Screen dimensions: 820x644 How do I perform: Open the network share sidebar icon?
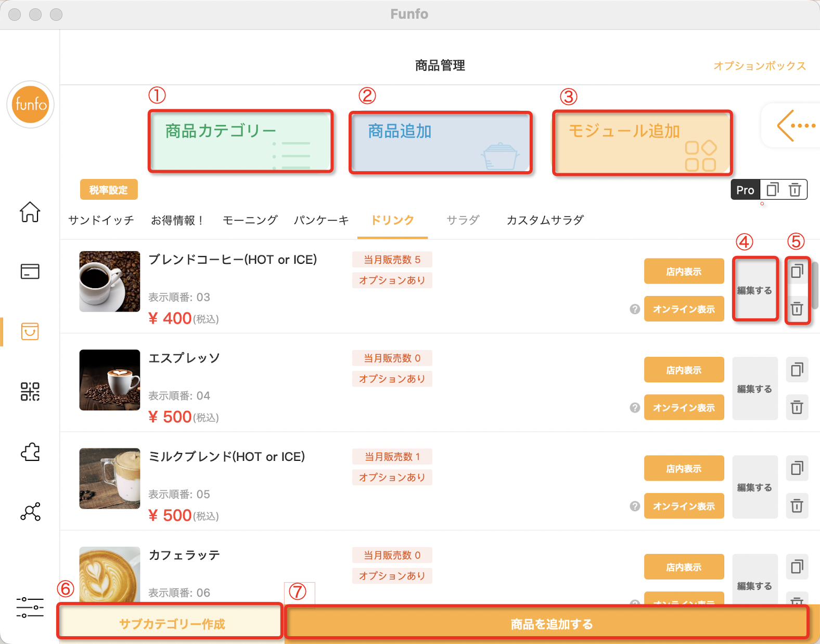tap(30, 512)
